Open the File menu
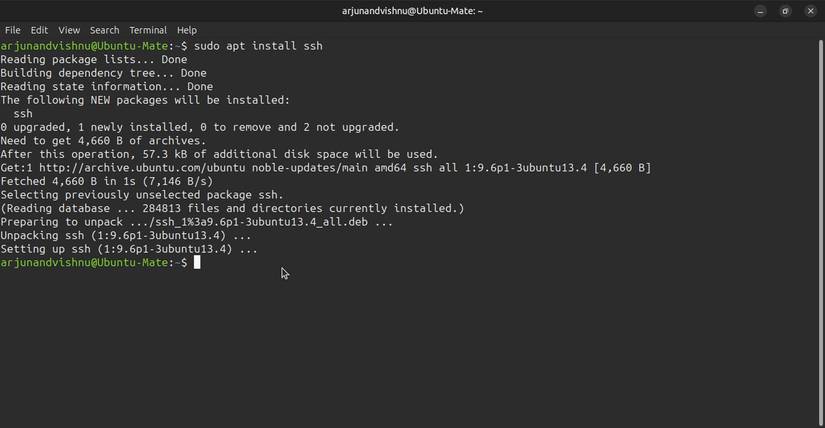825x428 pixels. click(13, 30)
